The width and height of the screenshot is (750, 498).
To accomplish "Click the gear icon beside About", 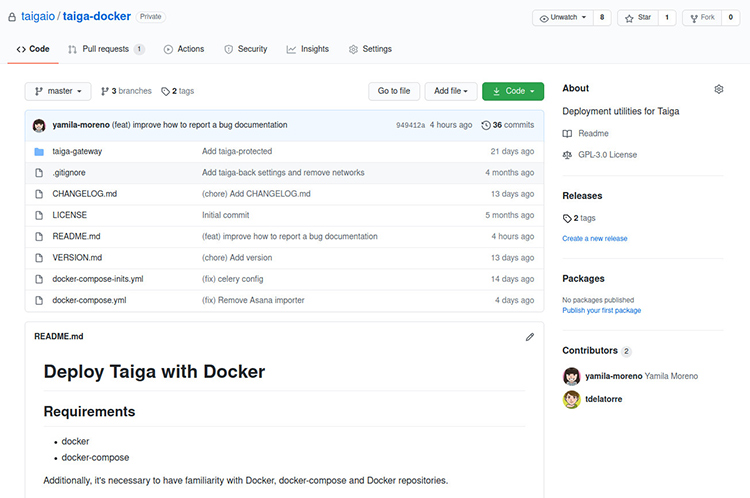I will [718, 89].
